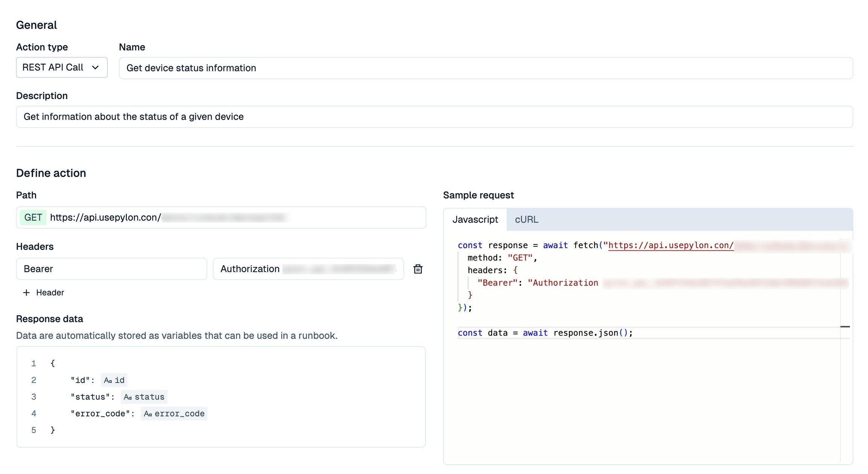
Task: Open the api.usepylon.con link in sample code
Action: 671,245
